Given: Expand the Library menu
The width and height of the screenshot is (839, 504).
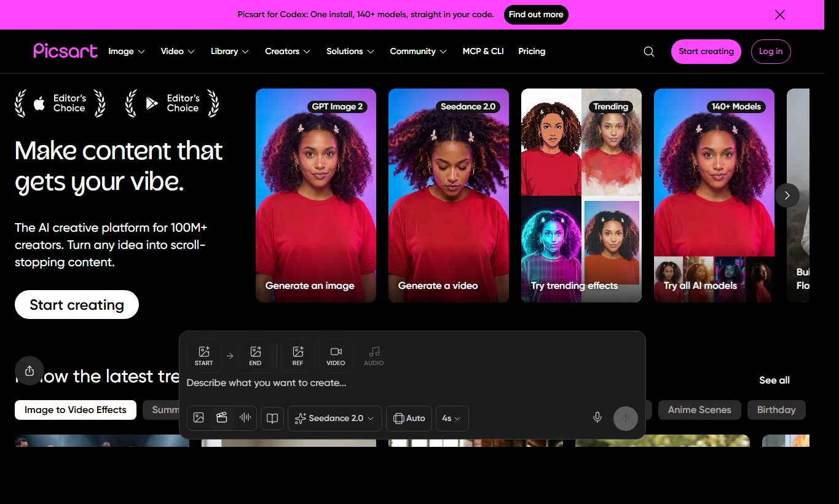Looking at the screenshot, I should coord(230,52).
